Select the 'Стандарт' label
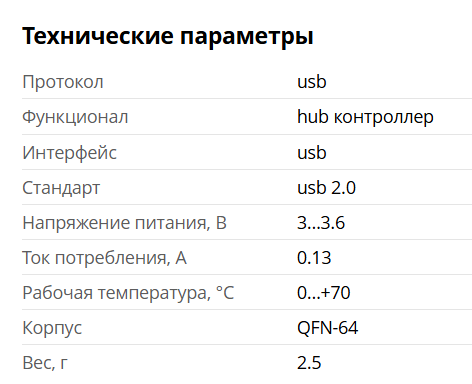This screenshot has width=472, height=384. [x=61, y=188]
